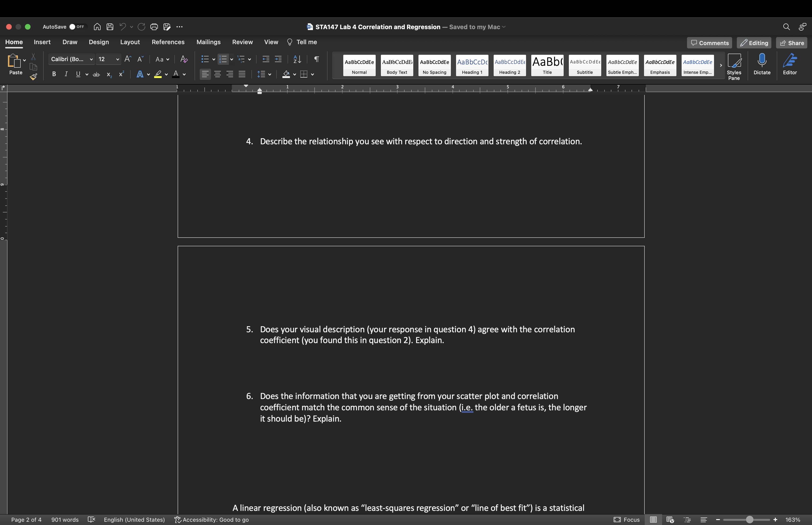Click the Sort A-Z icon
Image resolution: width=812 pixels, height=525 pixels.
click(x=297, y=59)
